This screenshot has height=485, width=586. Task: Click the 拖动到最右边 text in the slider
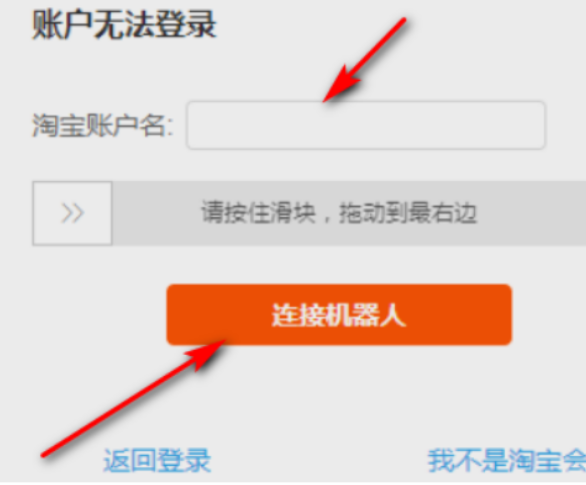click(x=408, y=213)
